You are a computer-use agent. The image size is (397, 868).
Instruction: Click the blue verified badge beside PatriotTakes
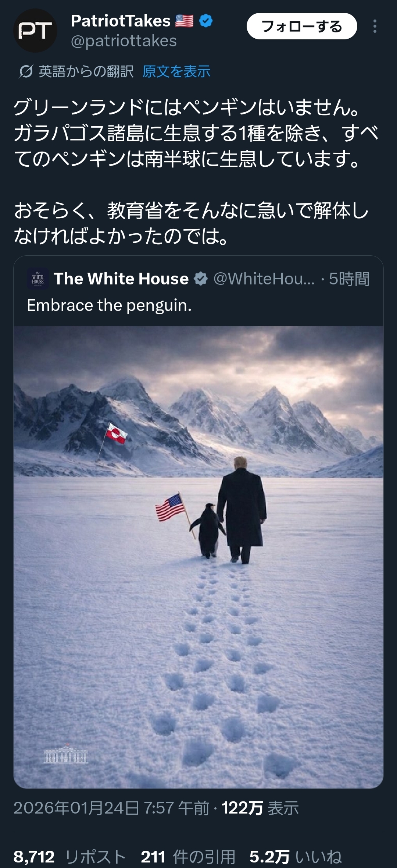pos(206,21)
